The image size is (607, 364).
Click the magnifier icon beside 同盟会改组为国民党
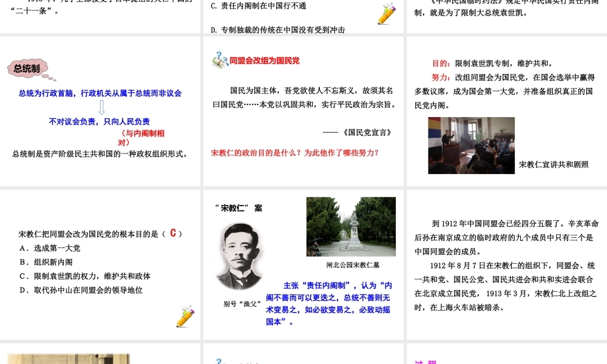click(220, 60)
